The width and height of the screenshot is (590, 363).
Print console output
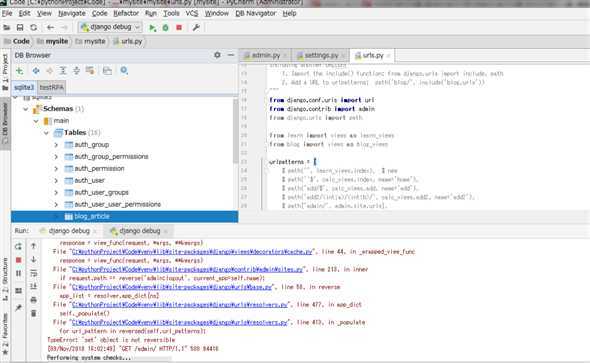[x=33, y=300]
